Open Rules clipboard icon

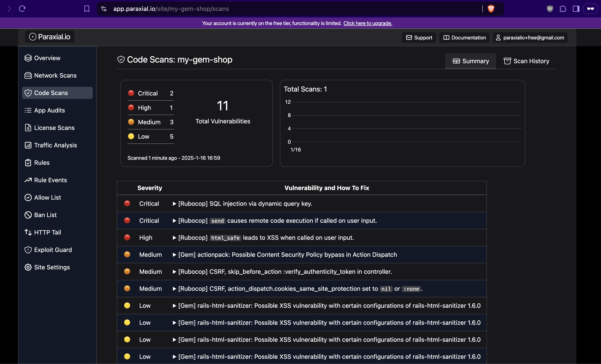[28, 163]
